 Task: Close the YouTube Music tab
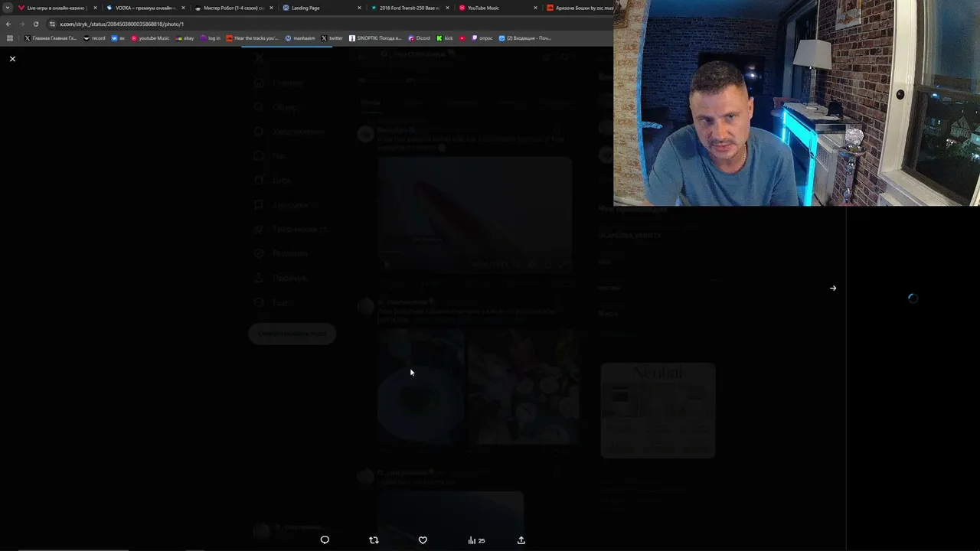(535, 8)
